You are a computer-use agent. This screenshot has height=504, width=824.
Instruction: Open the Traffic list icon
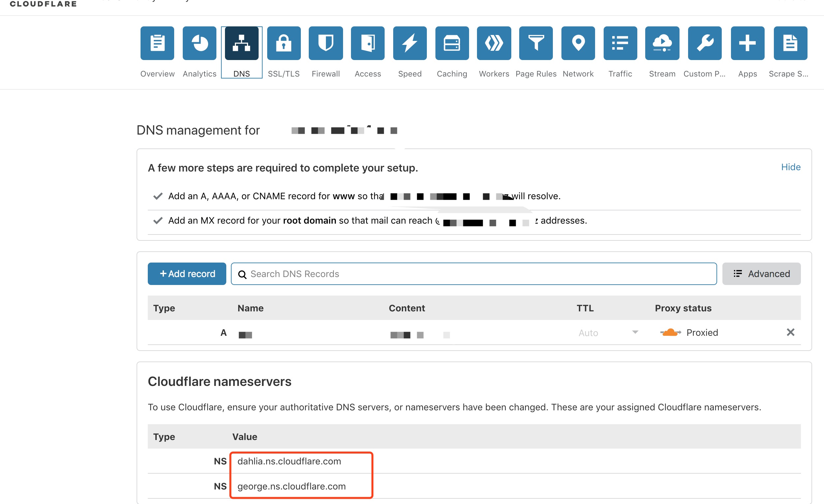coord(620,43)
